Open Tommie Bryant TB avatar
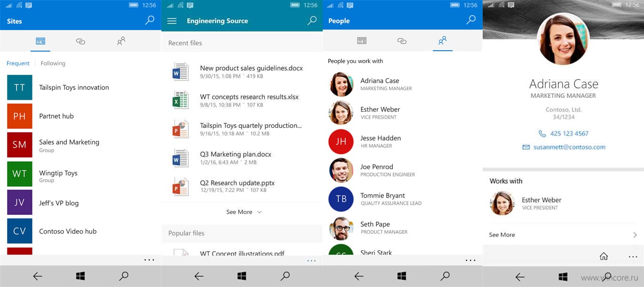Image resolution: width=644 pixels, height=287 pixels. [341, 199]
